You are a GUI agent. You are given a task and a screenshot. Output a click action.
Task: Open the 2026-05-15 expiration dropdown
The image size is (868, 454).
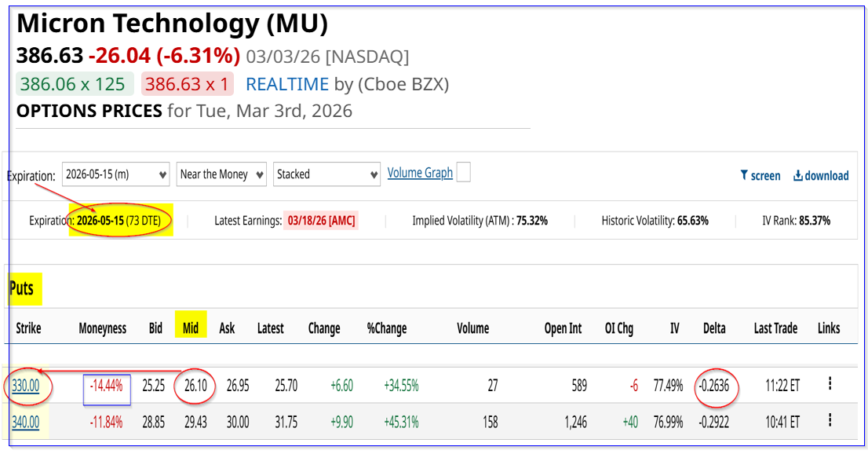(x=116, y=174)
